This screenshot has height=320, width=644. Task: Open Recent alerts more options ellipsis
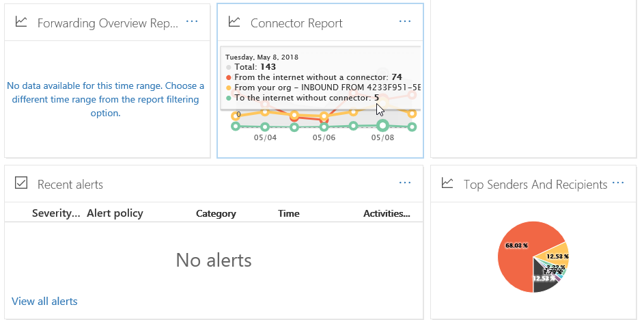coord(405,183)
